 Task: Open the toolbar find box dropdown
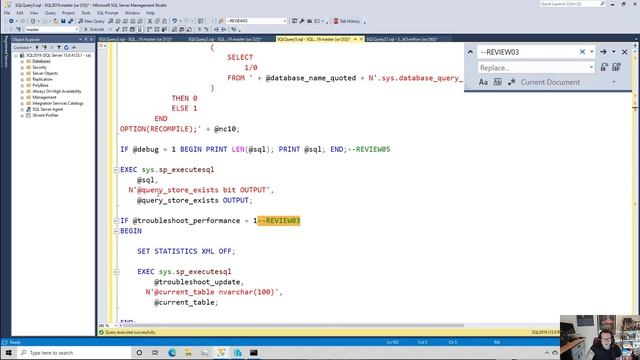pyautogui.click(x=284, y=21)
